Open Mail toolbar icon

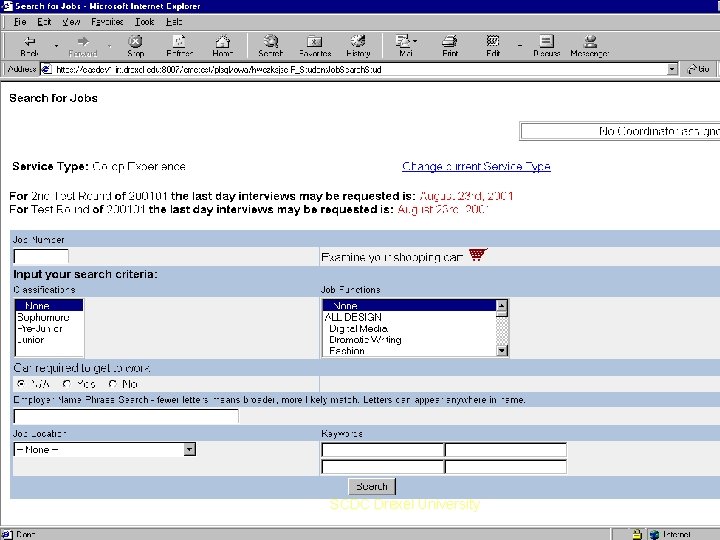click(405, 46)
